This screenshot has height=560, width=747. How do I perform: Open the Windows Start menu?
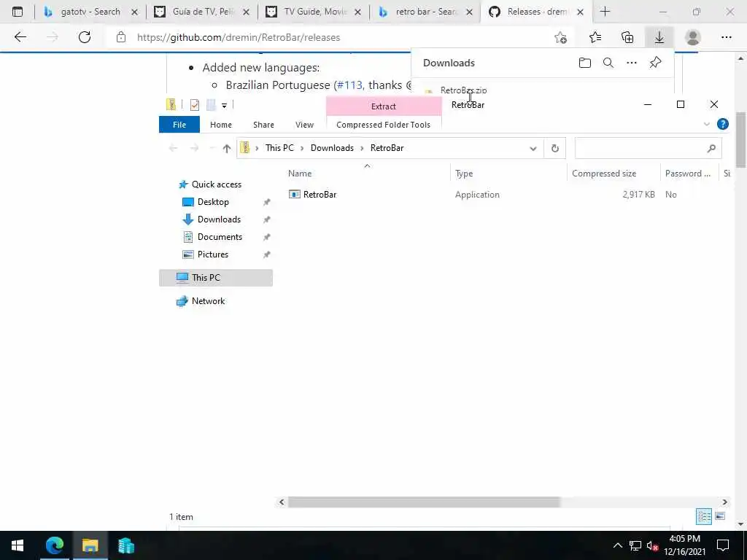(x=18, y=545)
